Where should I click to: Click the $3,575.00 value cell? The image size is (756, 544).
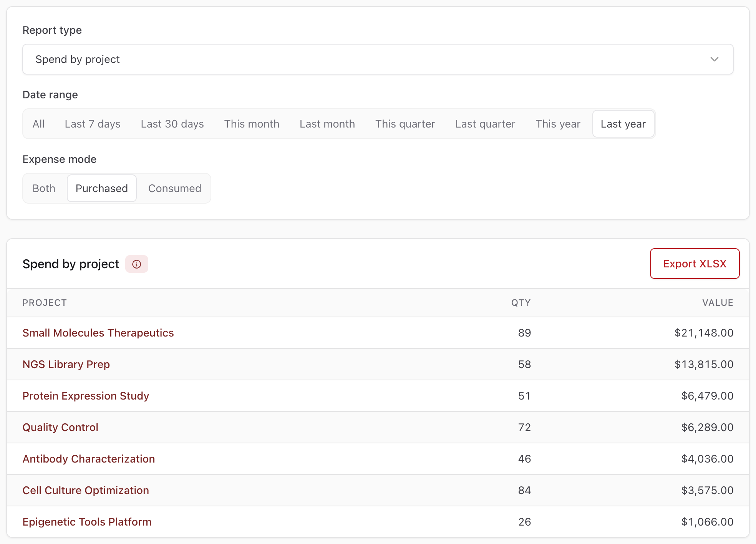pos(707,490)
